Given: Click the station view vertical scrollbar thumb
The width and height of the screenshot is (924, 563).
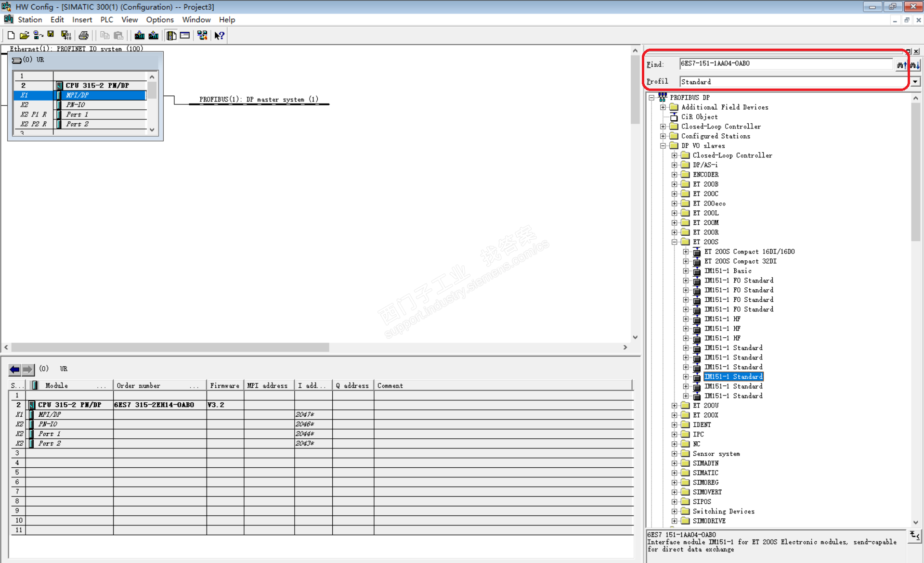Looking at the screenshot, I should click(x=635, y=90).
